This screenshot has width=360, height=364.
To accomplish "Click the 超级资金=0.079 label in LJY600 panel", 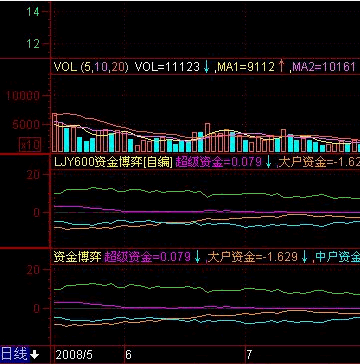I will [218, 162].
